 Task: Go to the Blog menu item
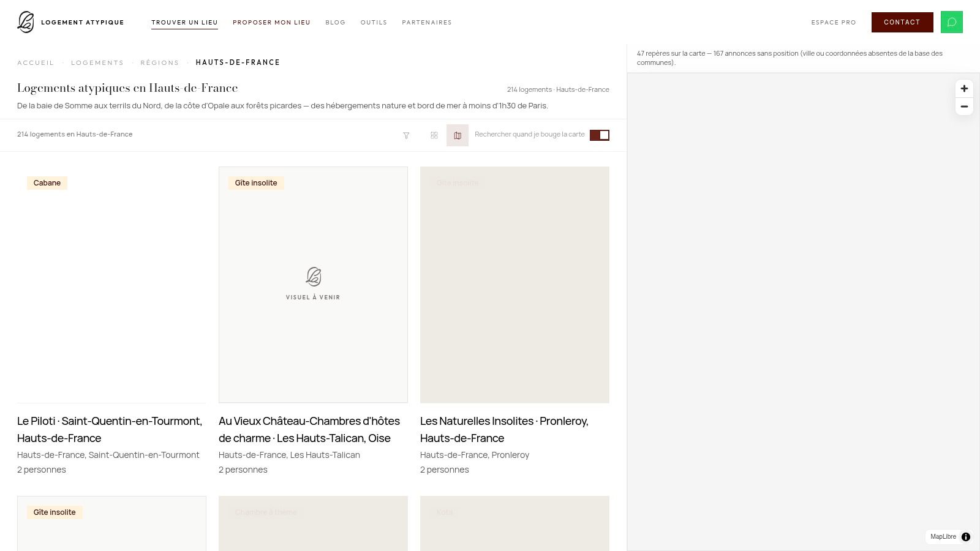tap(336, 23)
